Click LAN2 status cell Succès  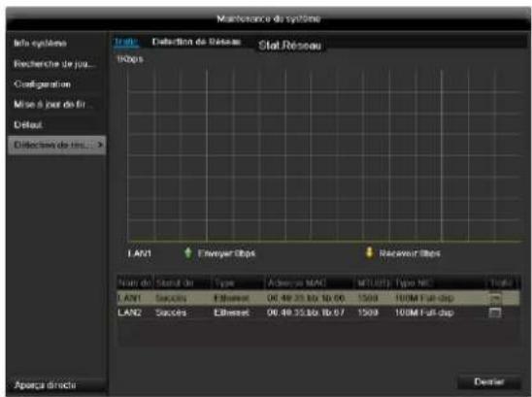171,313
